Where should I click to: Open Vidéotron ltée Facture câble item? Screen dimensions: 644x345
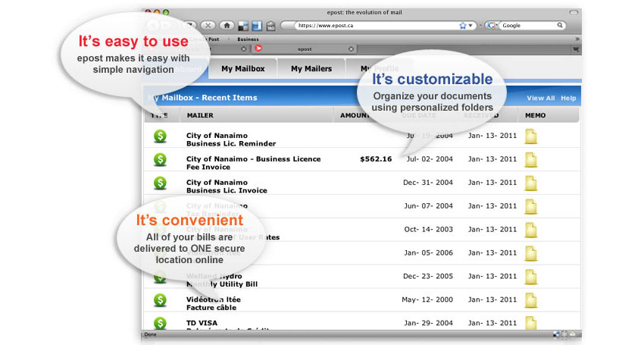(213, 303)
